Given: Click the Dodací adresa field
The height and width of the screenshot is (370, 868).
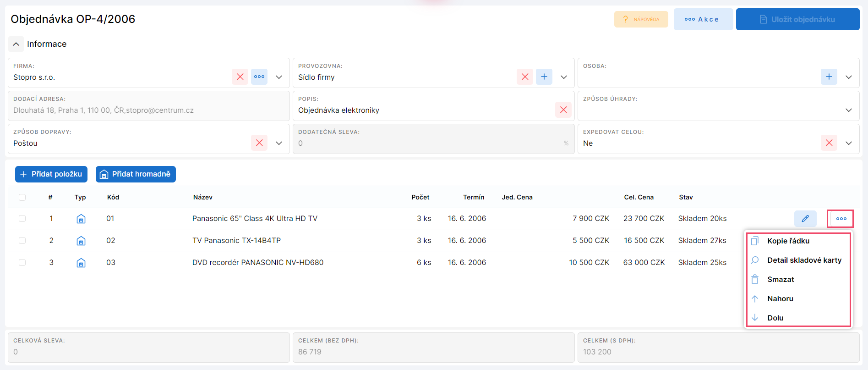Looking at the screenshot, I should (x=149, y=106).
